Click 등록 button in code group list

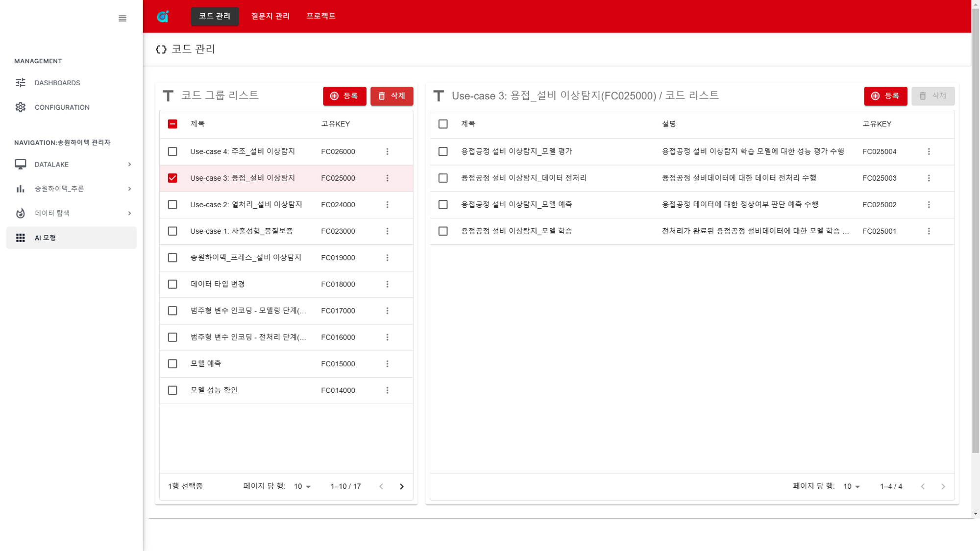[344, 96]
